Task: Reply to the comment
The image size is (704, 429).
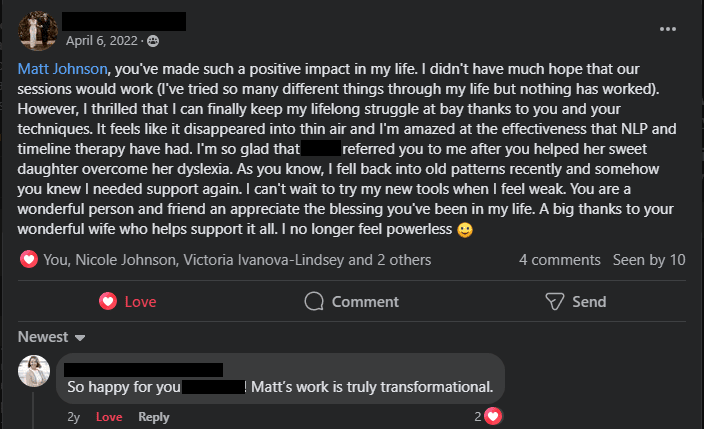Action: click(153, 417)
